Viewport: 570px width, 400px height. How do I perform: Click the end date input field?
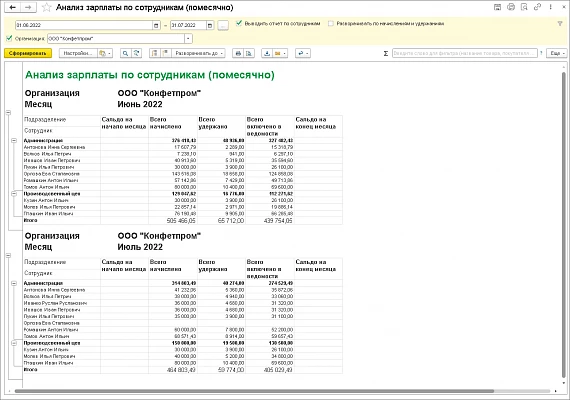coord(188,25)
